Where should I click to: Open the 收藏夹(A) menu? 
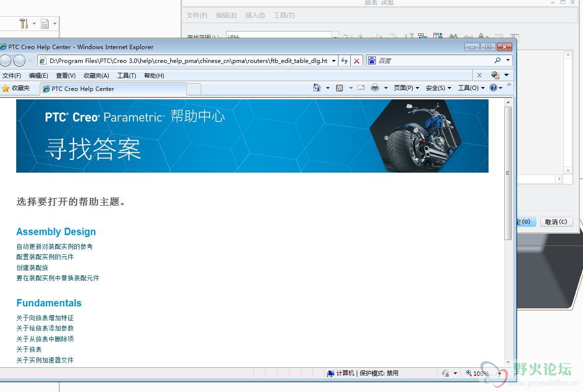click(96, 75)
